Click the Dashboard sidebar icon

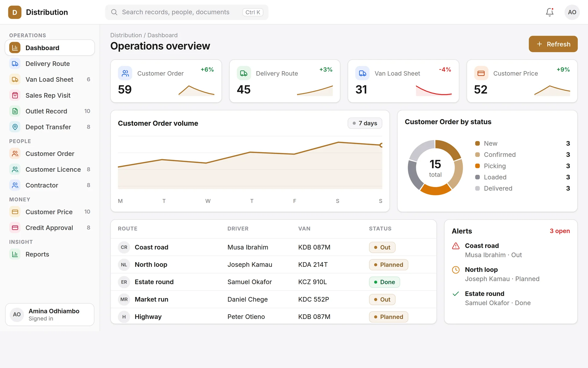(15, 48)
